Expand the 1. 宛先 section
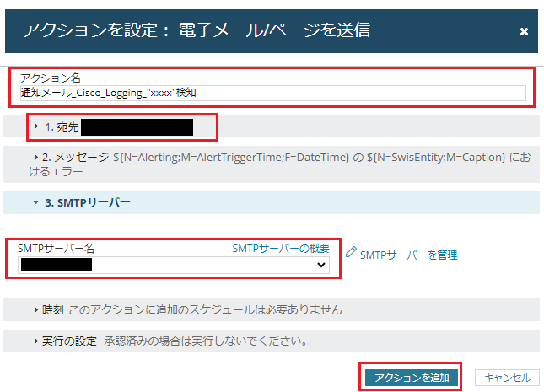The image size is (544, 392). pyautogui.click(x=272, y=127)
